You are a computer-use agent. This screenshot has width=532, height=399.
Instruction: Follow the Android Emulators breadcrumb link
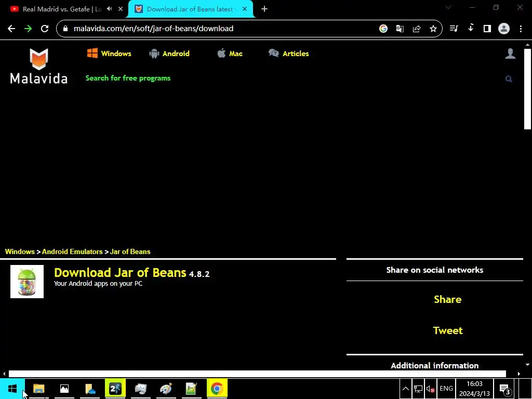tap(72, 252)
